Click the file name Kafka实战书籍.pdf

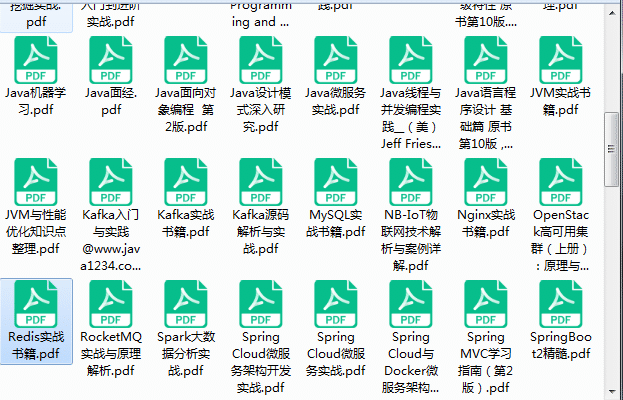186,223
